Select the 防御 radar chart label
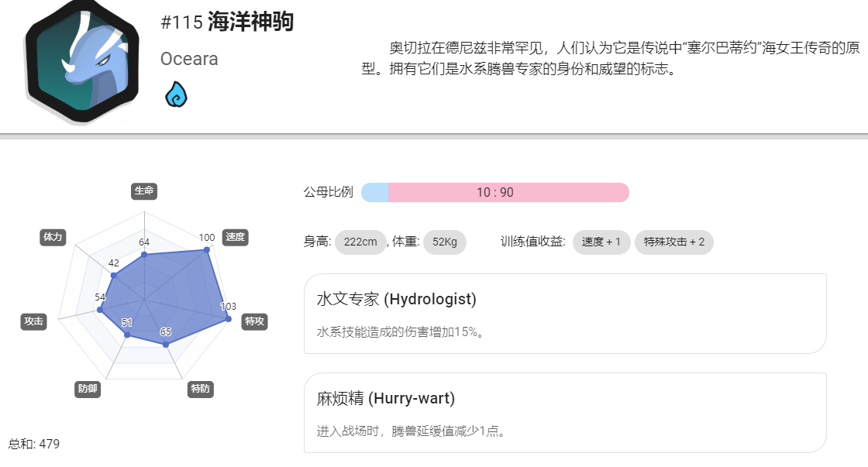The height and width of the screenshot is (467, 868). click(88, 389)
